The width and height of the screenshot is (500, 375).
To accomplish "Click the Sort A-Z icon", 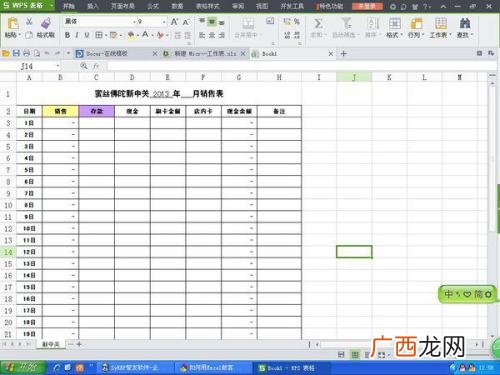I will pyautogui.click(x=373, y=23).
